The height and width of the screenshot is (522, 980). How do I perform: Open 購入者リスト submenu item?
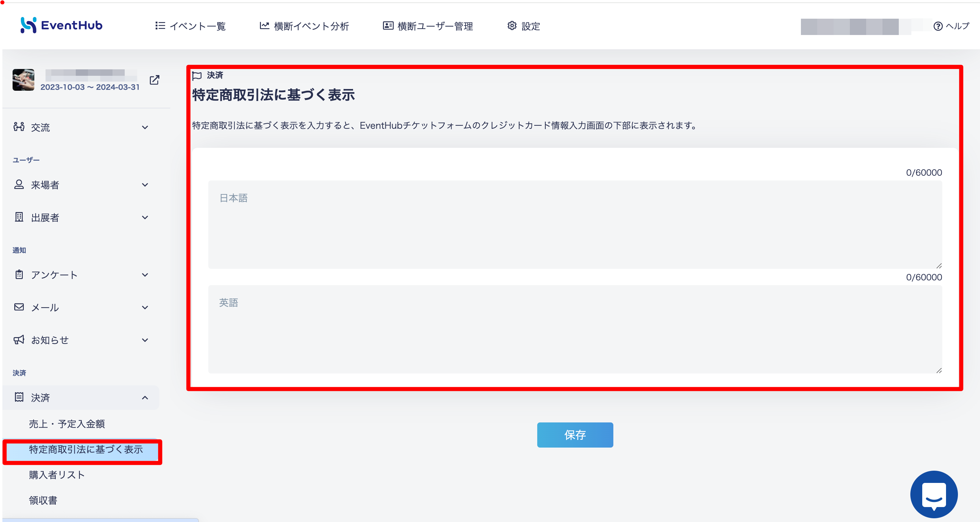[x=57, y=475]
